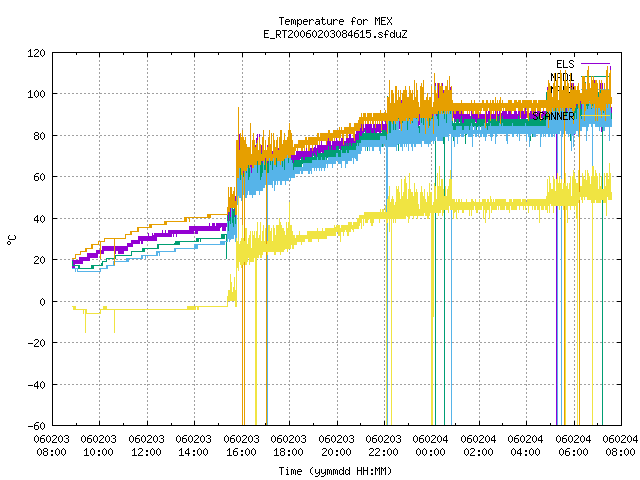640x480 pixels.
Task: Click the 0 y-axis tick label
Action: pos(42,302)
